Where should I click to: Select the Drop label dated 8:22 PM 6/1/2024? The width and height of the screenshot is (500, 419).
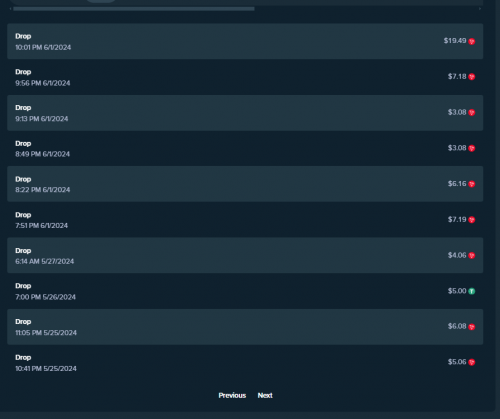click(x=23, y=179)
